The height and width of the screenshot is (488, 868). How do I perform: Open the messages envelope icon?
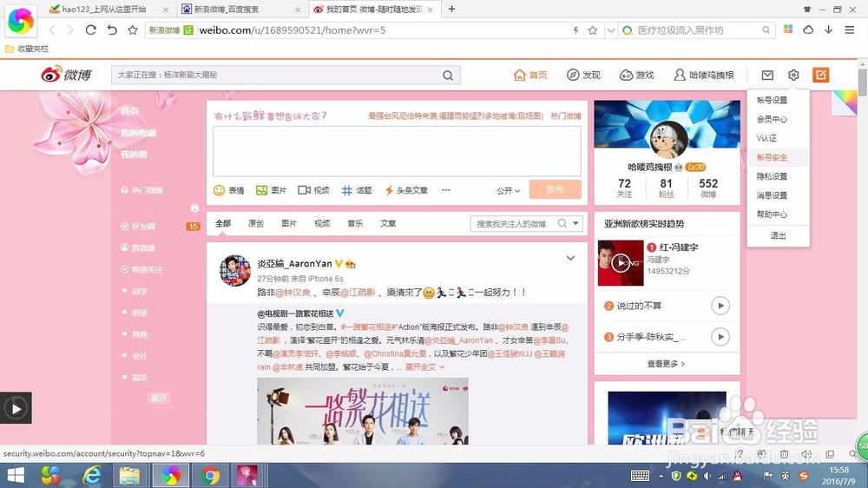pyautogui.click(x=767, y=75)
